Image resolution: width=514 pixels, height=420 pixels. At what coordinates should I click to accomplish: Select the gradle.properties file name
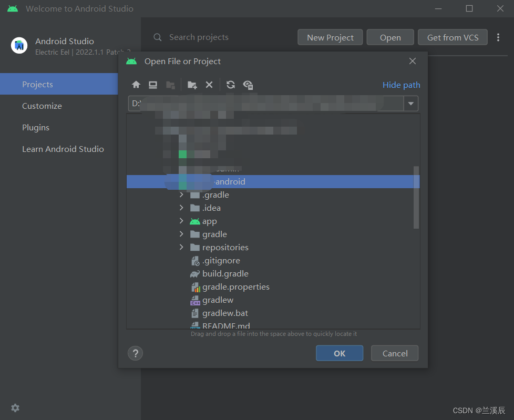point(235,287)
